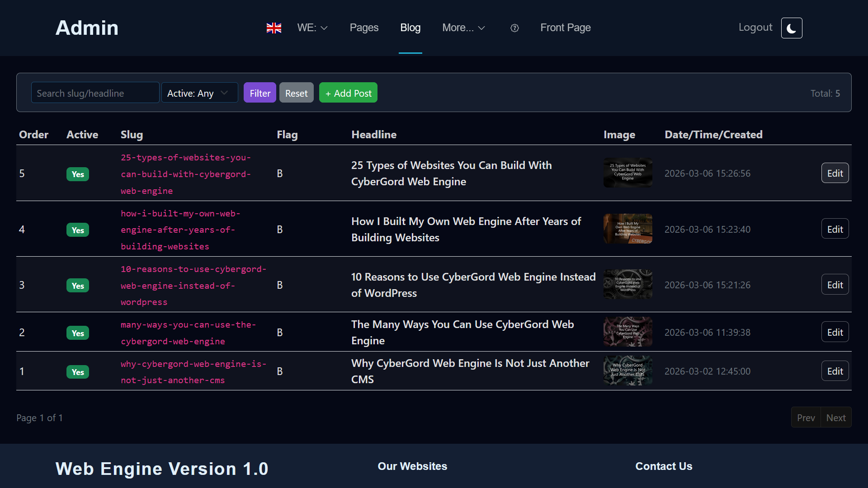Expand the WE: dropdown menu
Viewport: 868px width, 488px height.
click(x=312, y=28)
